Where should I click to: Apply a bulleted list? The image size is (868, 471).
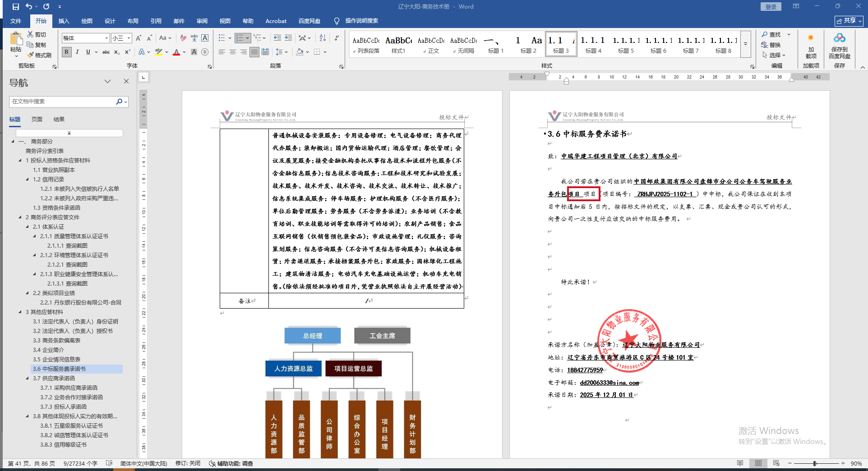click(x=222, y=38)
